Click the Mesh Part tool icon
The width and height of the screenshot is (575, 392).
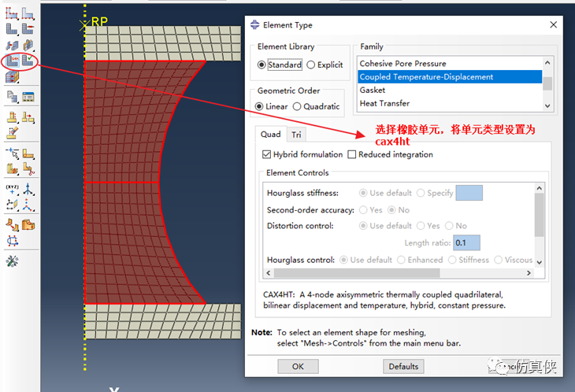pos(12,29)
